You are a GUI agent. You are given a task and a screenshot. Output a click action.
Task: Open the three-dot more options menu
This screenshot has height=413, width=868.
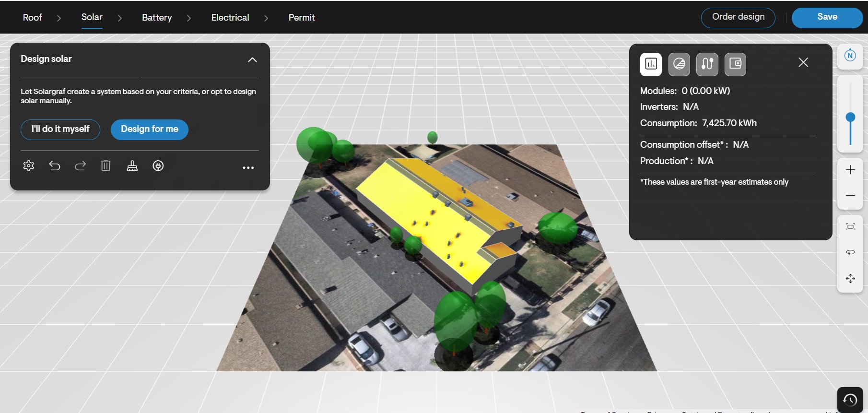pos(248,167)
